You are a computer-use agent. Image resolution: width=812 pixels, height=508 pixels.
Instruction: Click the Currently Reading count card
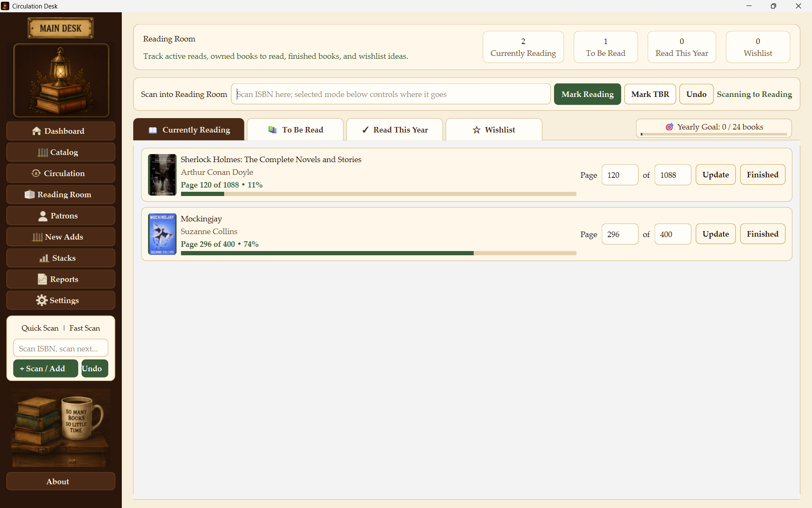[x=523, y=47]
